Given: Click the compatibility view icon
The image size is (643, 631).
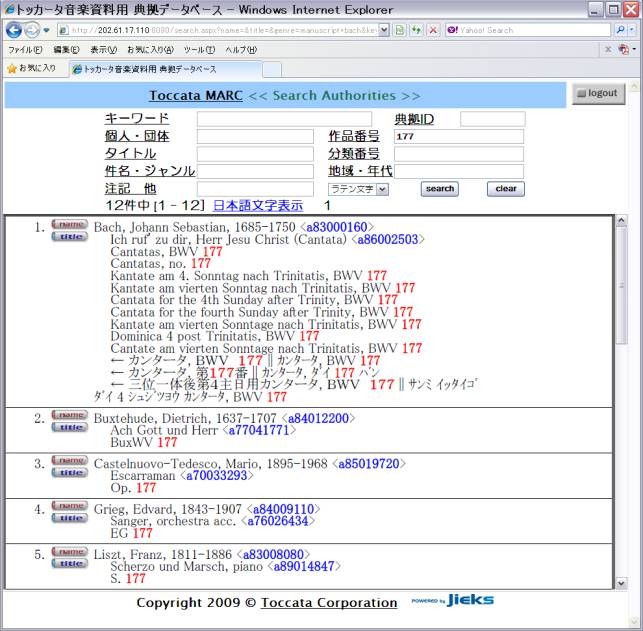Looking at the screenshot, I should [400, 30].
